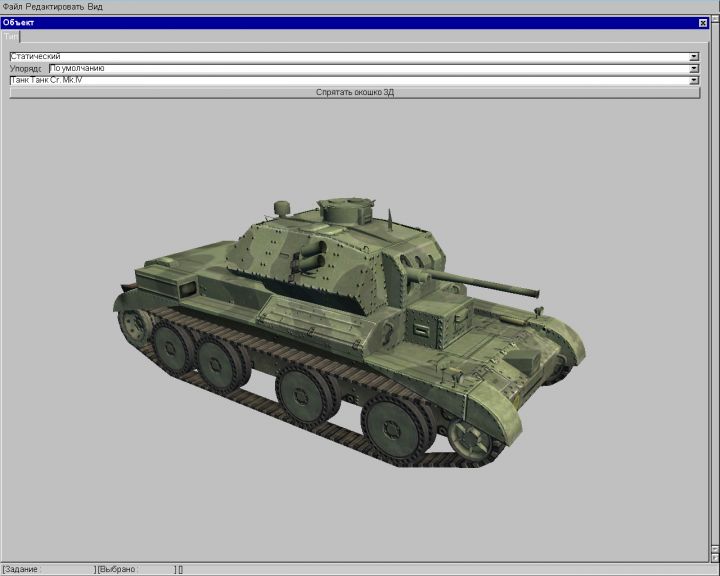Open the Вид menu
The width and height of the screenshot is (720, 576).
pyautogui.click(x=95, y=6)
